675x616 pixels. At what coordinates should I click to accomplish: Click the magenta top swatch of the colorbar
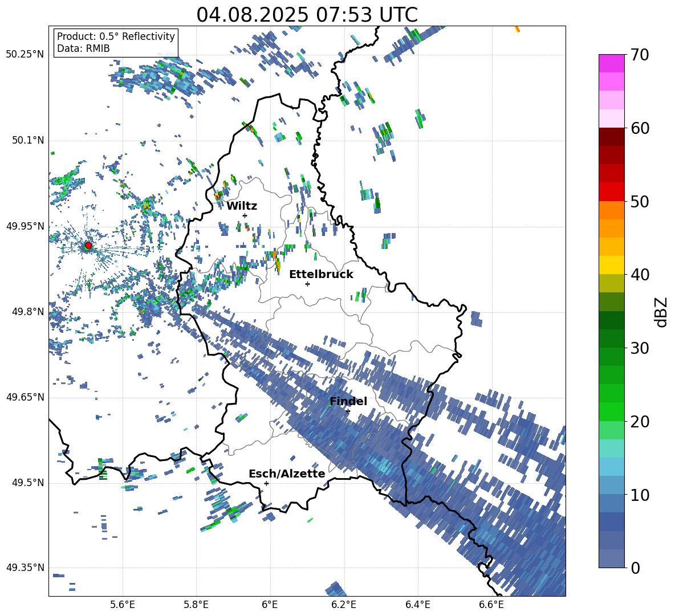click(611, 63)
